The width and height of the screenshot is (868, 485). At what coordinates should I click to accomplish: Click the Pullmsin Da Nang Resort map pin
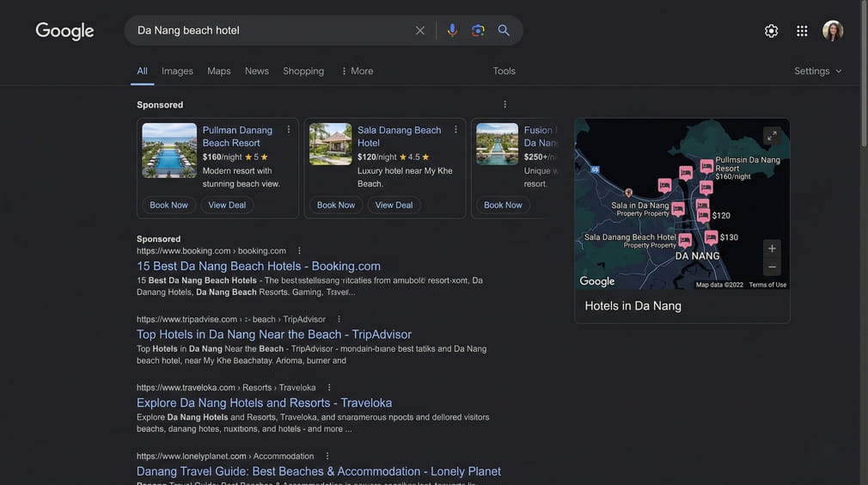click(706, 166)
